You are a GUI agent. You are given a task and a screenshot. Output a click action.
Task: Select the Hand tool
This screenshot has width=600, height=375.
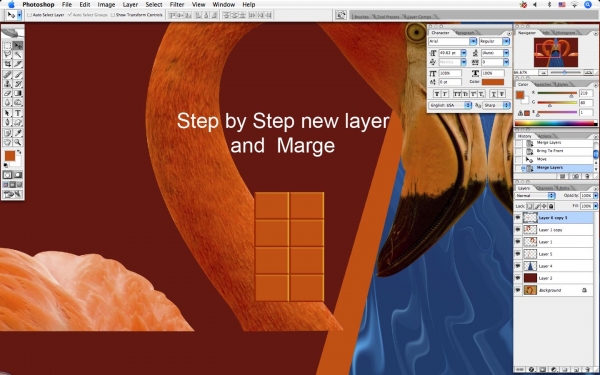click(x=7, y=142)
